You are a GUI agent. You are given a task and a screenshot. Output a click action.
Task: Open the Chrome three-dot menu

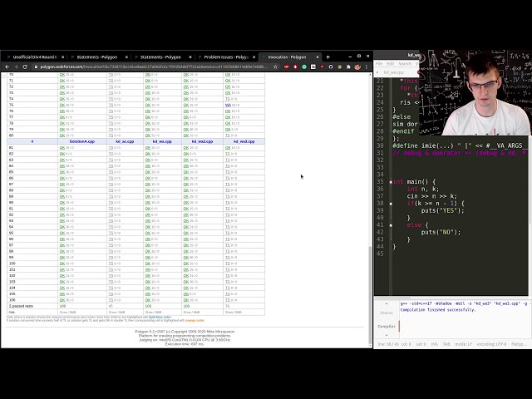click(x=367, y=66)
